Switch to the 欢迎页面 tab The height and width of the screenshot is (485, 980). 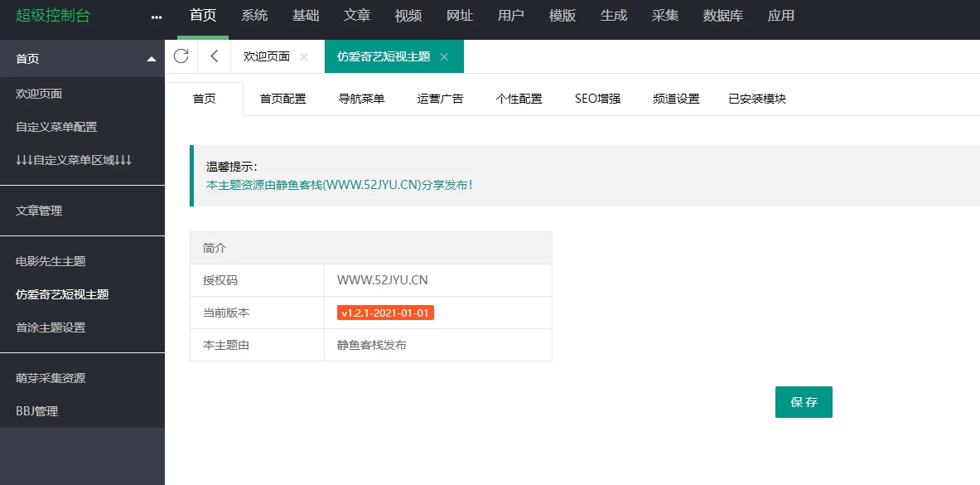[x=266, y=56]
